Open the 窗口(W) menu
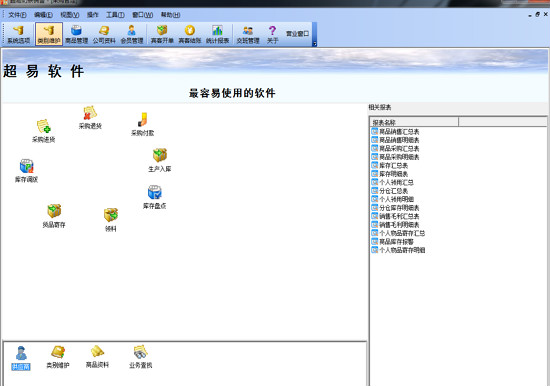 [142, 15]
